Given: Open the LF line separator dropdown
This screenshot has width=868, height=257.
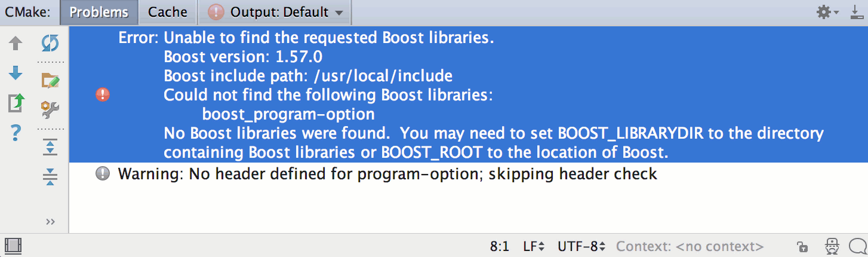Looking at the screenshot, I should [534, 246].
